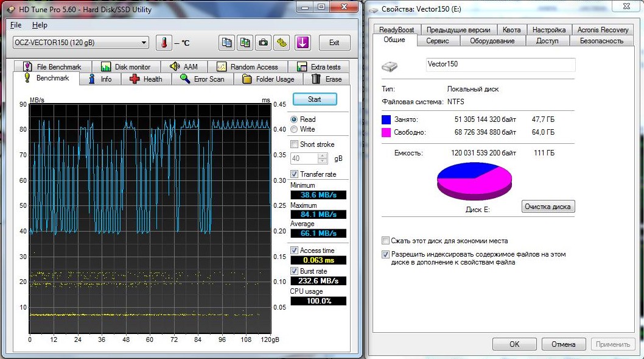Click copy screenshot to clipboard icon
Screen dimensions: 644x359
pyautogui.click(x=245, y=43)
